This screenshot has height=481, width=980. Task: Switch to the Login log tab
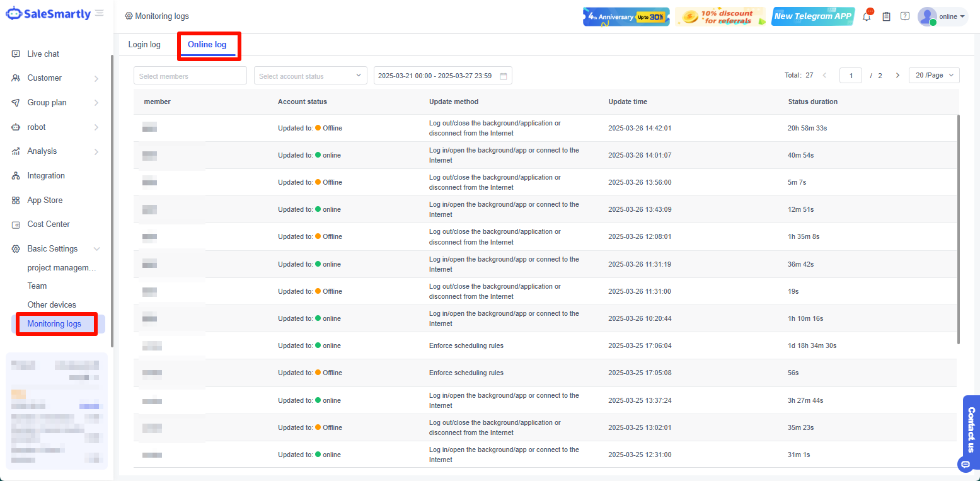(x=144, y=45)
